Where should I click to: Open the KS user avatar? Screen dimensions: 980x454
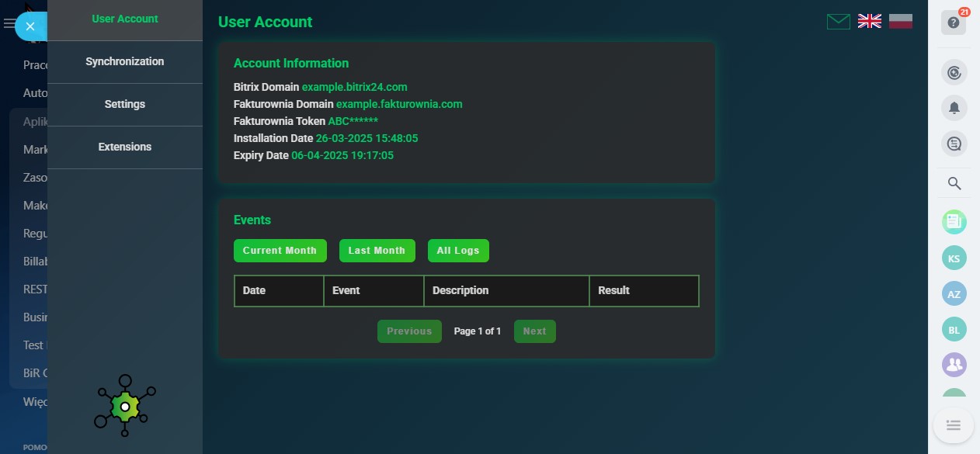[954, 258]
